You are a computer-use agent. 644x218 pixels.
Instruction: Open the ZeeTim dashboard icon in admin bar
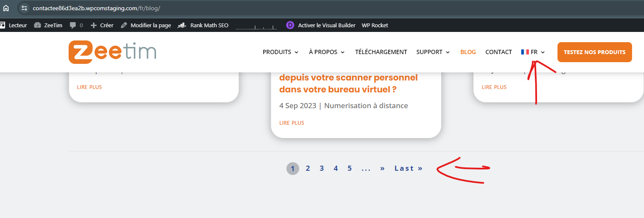(37, 25)
